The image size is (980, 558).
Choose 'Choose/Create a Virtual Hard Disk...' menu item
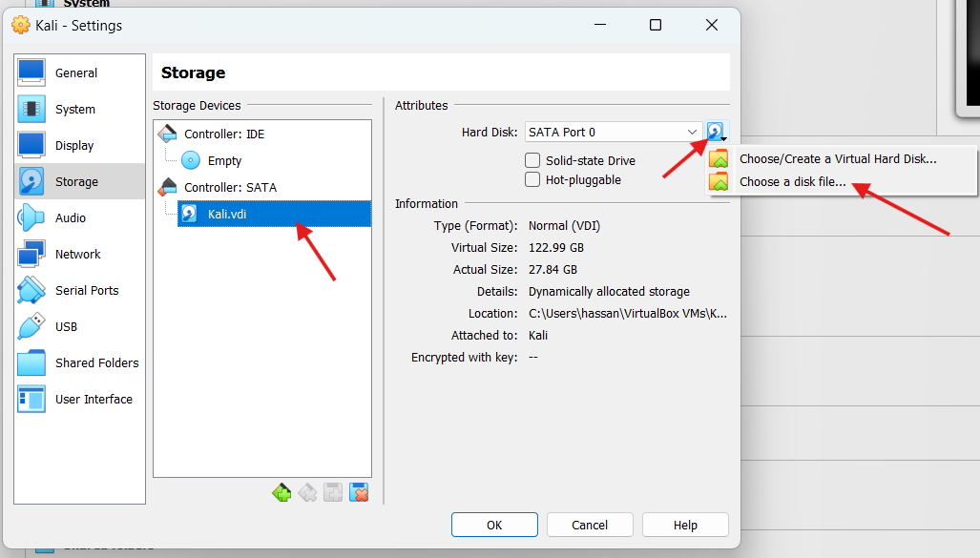[838, 159]
